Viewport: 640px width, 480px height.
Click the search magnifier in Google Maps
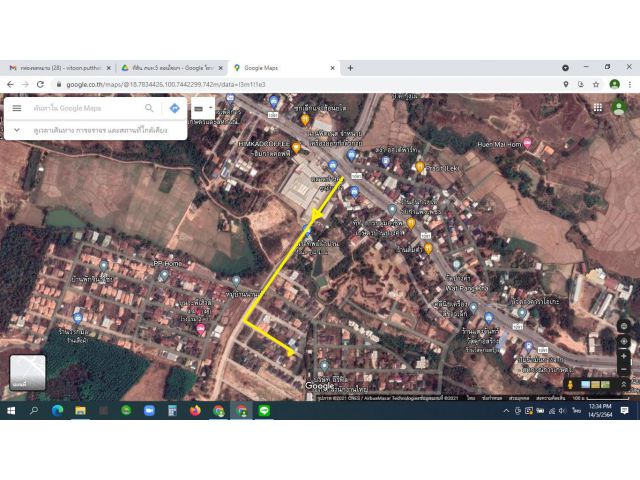point(149,108)
